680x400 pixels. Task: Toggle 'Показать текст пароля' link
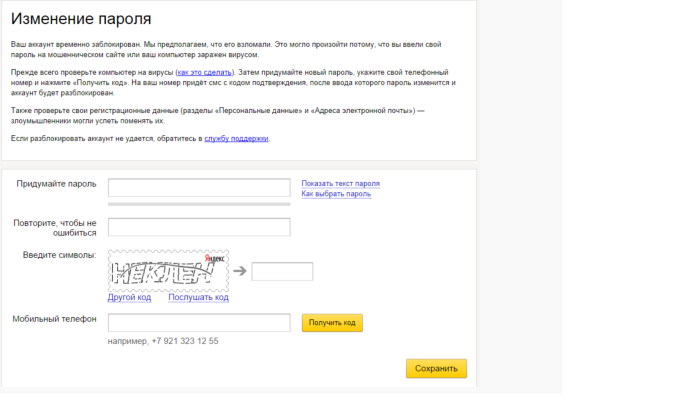point(341,183)
